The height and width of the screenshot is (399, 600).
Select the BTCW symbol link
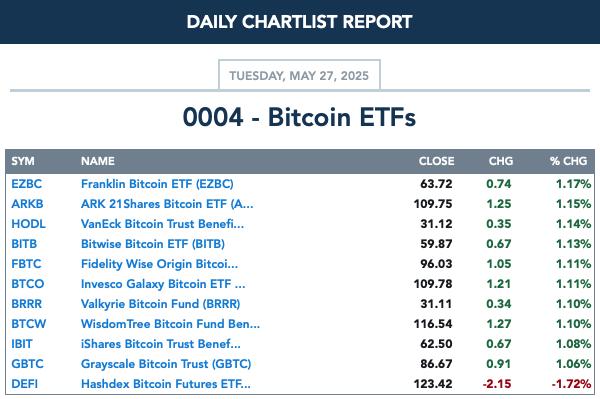[x=29, y=324]
